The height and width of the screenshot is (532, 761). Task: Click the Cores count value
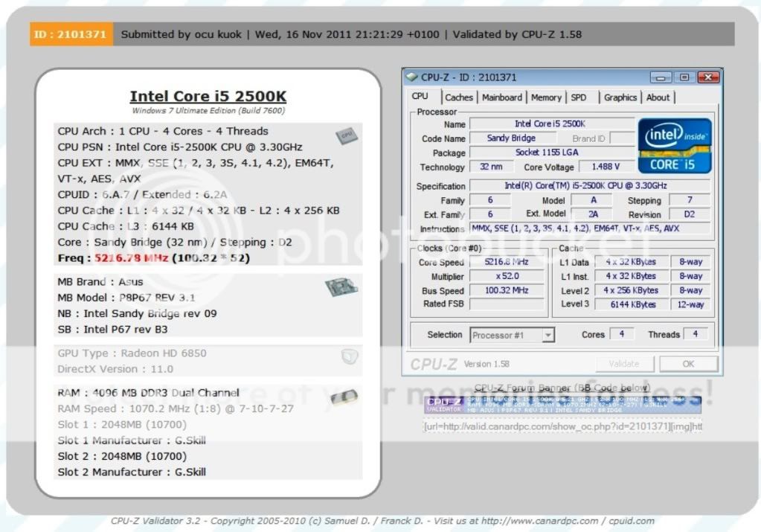coord(621,334)
